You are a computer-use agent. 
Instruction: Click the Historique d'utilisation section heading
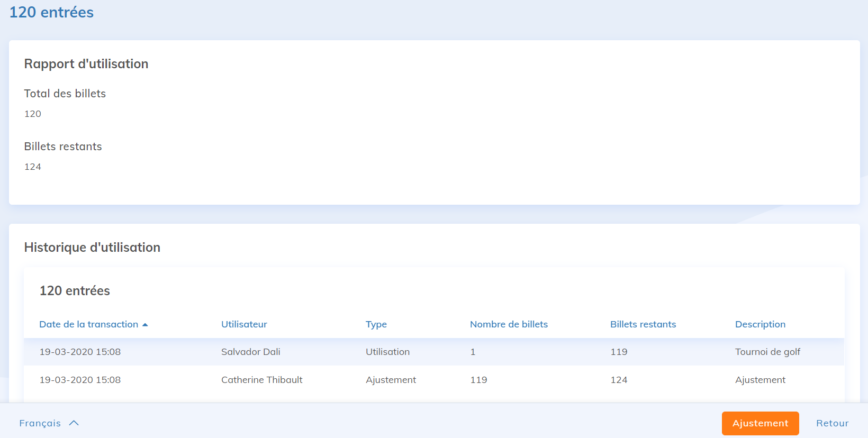tap(92, 248)
